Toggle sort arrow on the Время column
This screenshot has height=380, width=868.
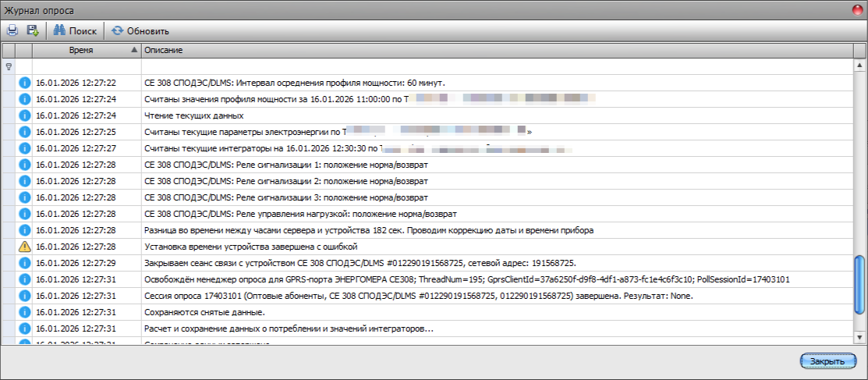click(133, 50)
